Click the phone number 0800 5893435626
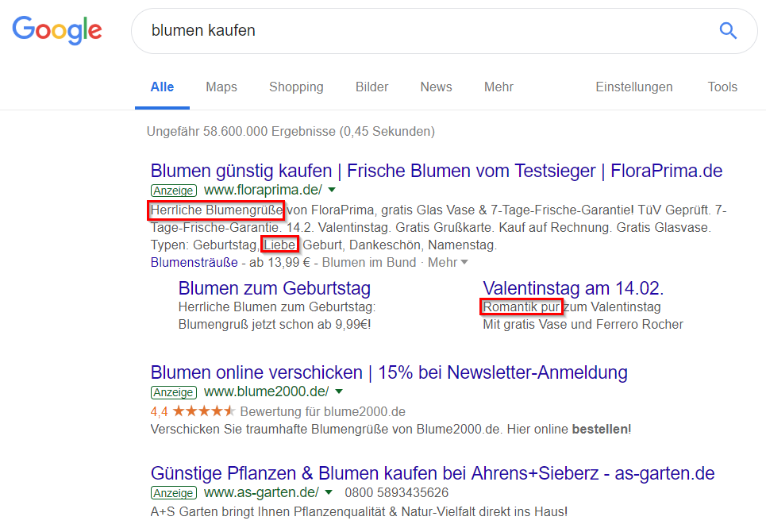Image resolution: width=766 pixels, height=532 pixels. pyautogui.click(x=397, y=492)
